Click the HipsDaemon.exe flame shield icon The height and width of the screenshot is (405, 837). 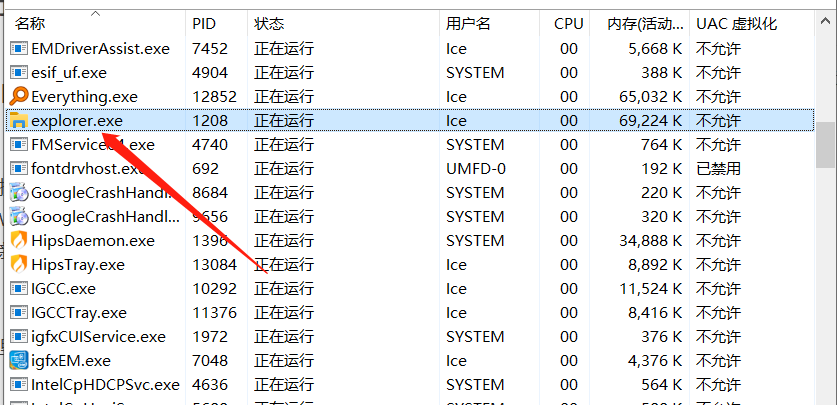tap(19, 241)
